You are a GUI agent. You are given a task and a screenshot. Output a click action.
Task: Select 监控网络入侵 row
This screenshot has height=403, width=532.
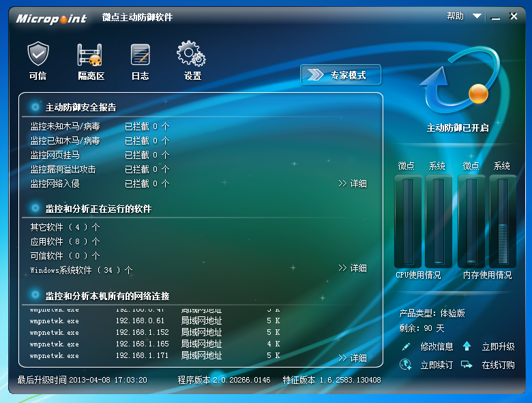pyautogui.click(x=100, y=183)
